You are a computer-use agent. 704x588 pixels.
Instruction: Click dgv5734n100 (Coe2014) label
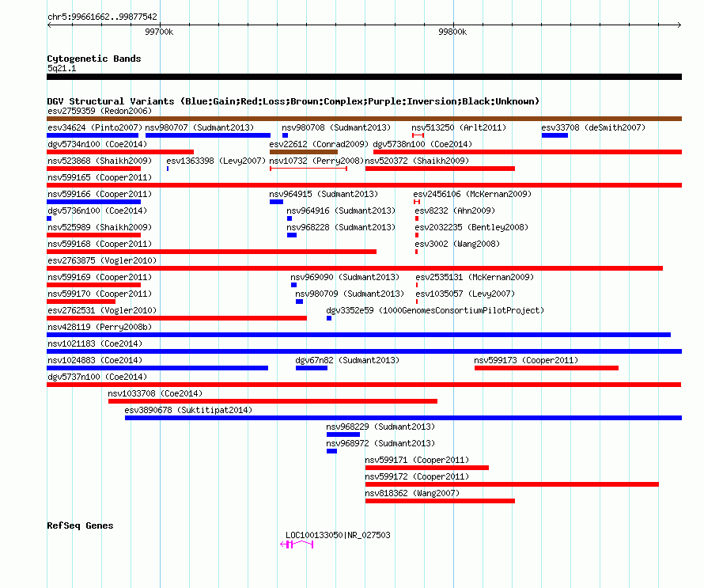tap(97, 144)
